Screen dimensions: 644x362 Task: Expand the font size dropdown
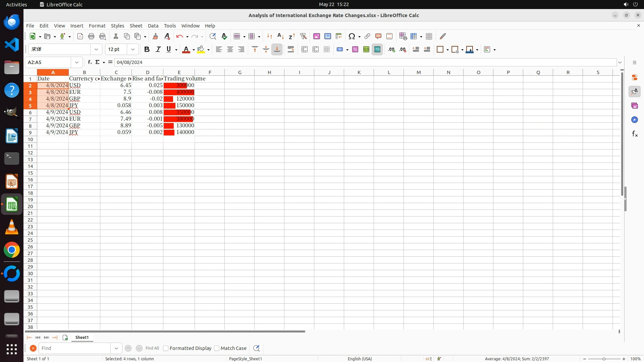[x=133, y=50]
